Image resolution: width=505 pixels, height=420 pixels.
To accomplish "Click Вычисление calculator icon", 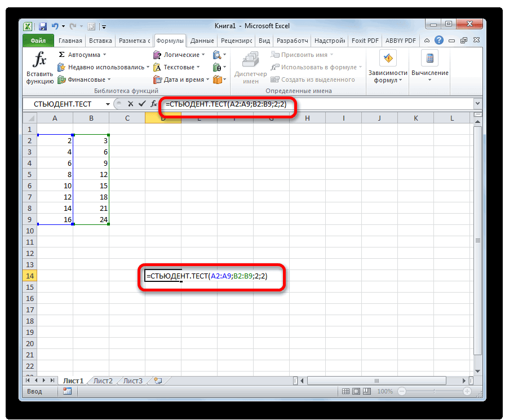I will click(x=429, y=58).
